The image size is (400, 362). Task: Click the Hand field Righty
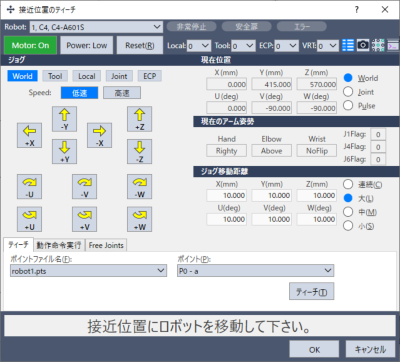227,151
